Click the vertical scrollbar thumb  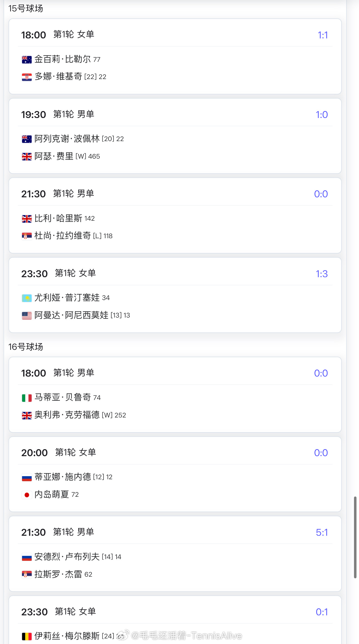tap(355, 537)
